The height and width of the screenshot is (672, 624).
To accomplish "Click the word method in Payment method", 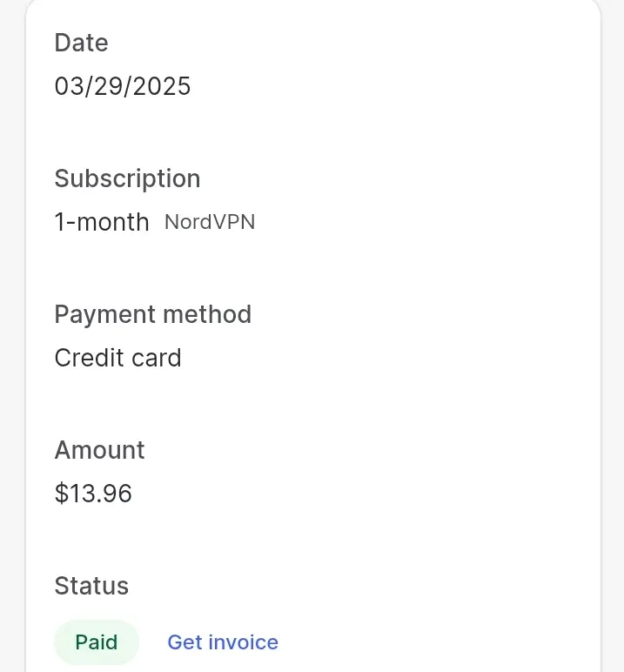I will [x=207, y=314].
